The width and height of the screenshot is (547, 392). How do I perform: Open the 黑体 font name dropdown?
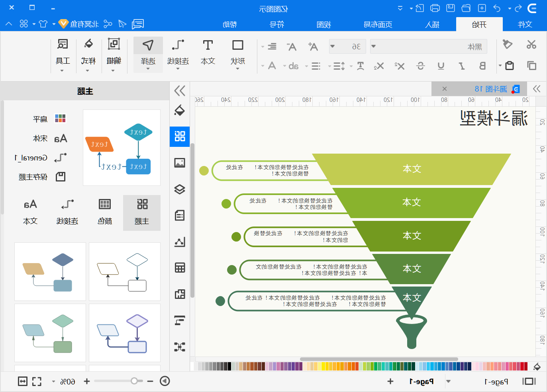tap(373, 46)
